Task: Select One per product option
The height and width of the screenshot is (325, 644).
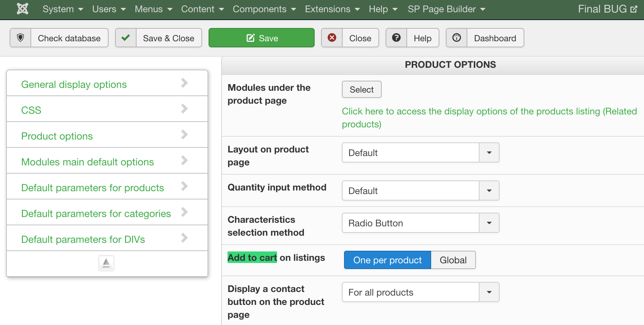Action: [x=387, y=260]
